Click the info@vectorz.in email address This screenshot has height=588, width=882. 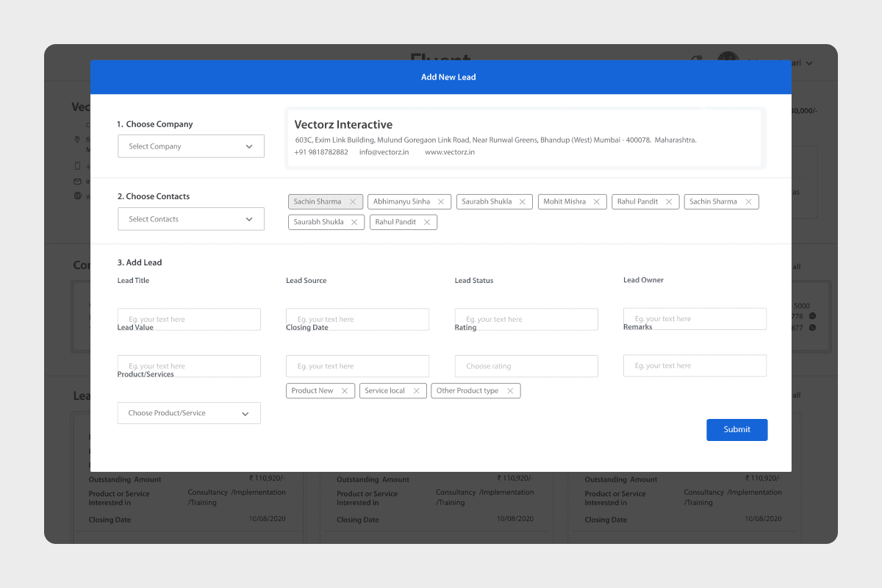384,152
